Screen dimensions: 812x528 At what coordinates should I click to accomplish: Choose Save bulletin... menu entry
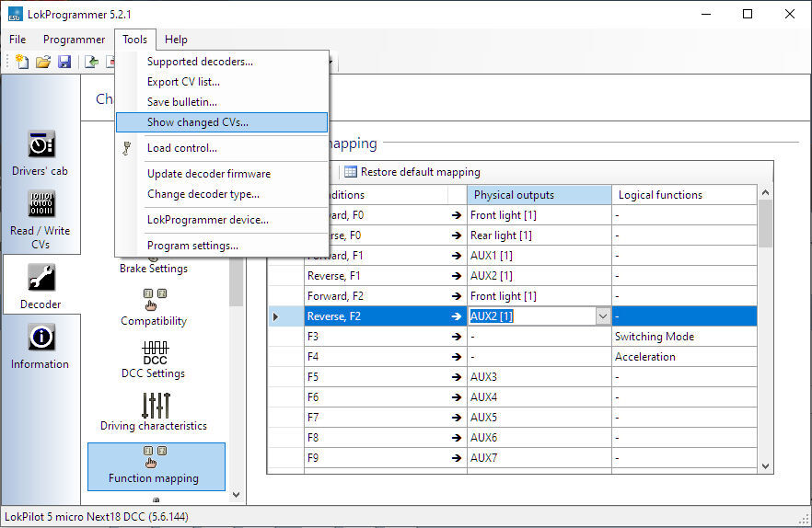(222, 102)
